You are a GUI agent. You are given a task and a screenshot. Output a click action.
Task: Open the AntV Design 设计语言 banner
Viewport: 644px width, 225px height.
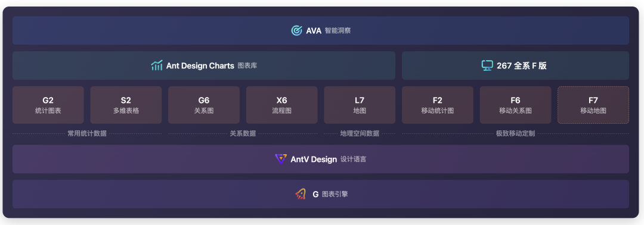coord(321,159)
